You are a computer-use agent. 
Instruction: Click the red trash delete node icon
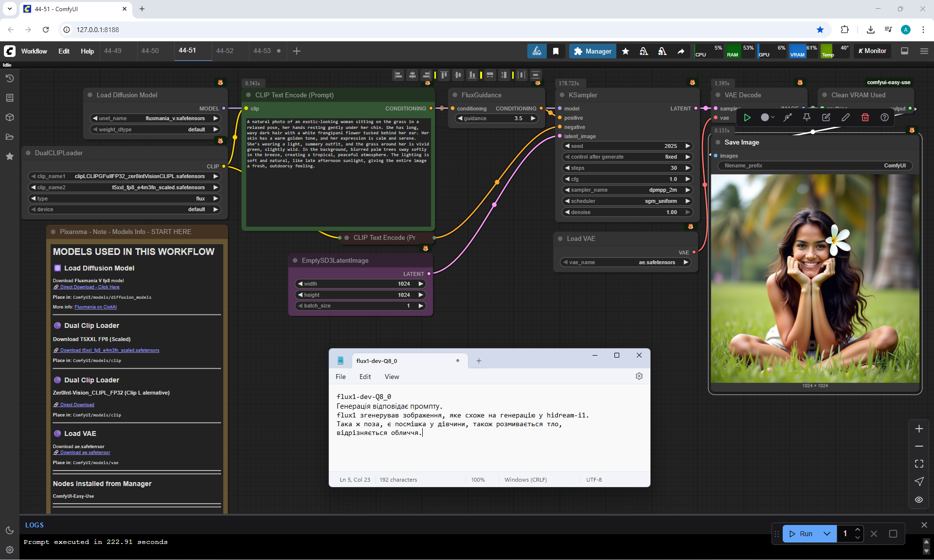click(x=865, y=117)
